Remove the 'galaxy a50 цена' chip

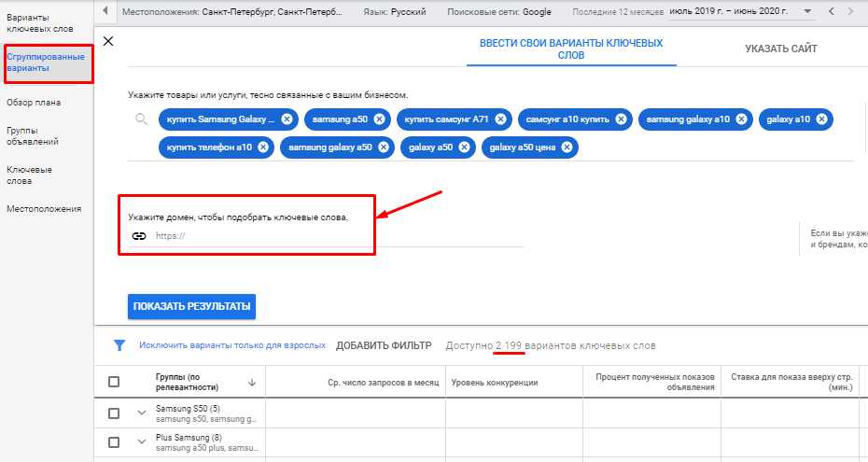coord(567,147)
